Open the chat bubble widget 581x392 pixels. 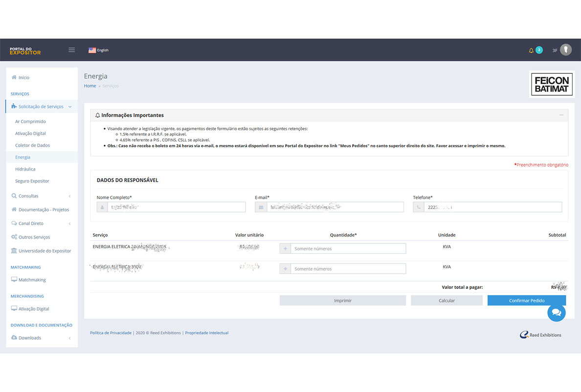click(557, 312)
